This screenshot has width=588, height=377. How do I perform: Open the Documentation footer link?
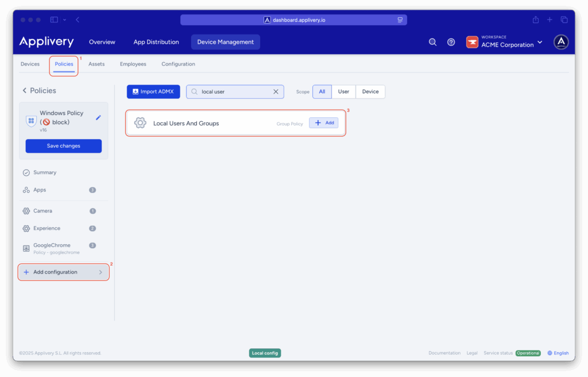[444, 353]
